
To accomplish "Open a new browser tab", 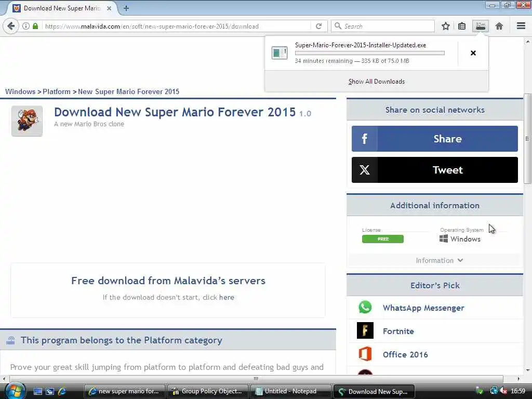I will point(126,8).
